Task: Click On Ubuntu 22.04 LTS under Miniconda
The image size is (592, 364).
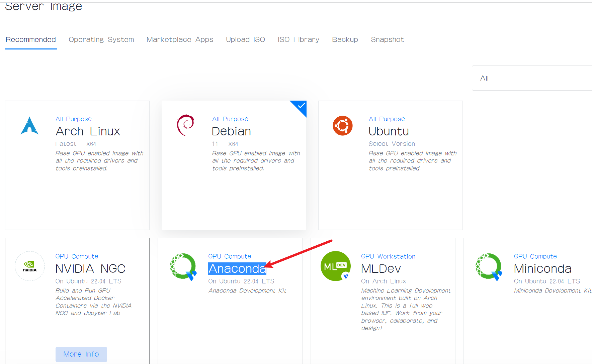Action: (547, 281)
